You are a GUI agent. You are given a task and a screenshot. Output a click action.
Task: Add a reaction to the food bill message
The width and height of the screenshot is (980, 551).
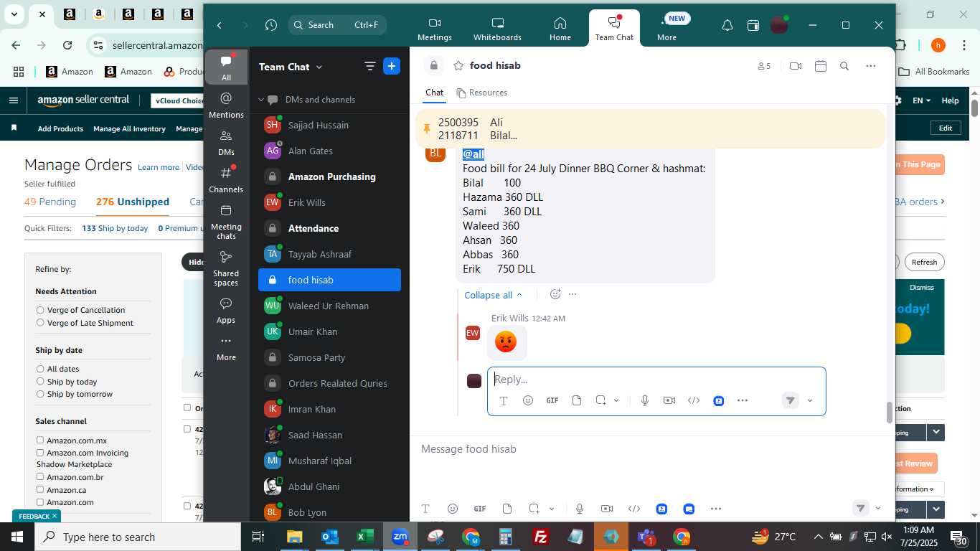[x=555, y=294]
